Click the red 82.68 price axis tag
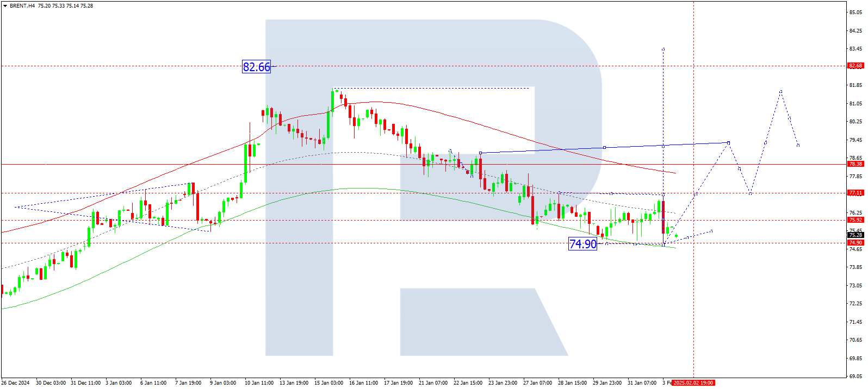This screenshot has width=868, height=389. 855,66
